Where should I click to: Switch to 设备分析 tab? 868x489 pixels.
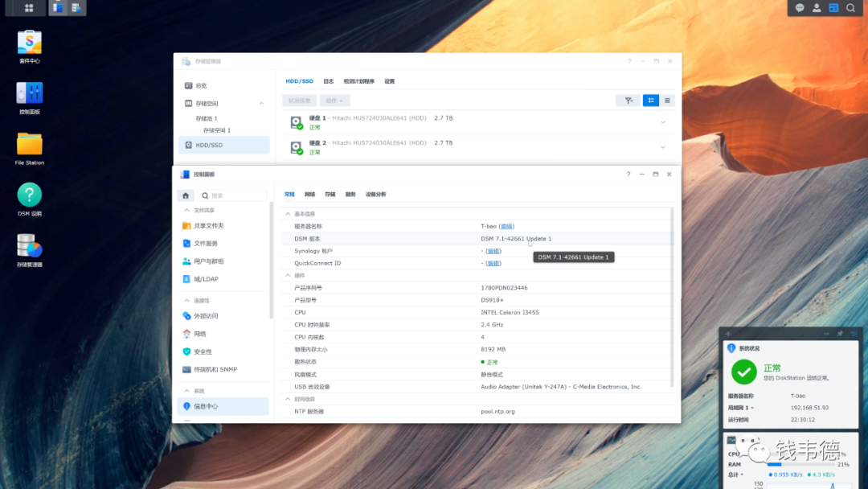point(376,195)
